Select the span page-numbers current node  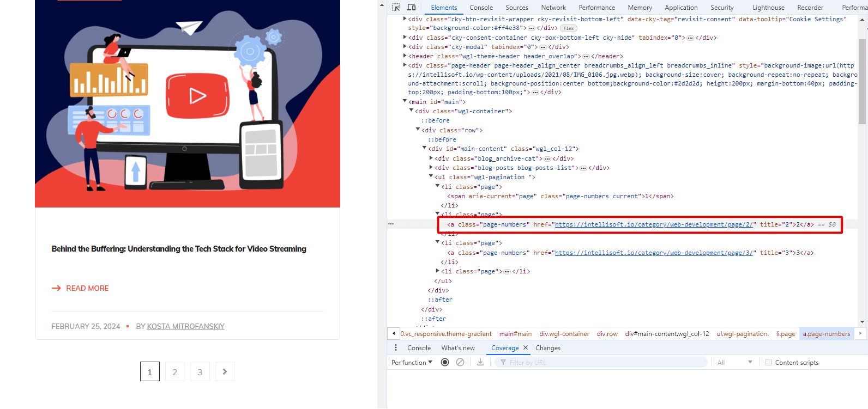[560, 196]
